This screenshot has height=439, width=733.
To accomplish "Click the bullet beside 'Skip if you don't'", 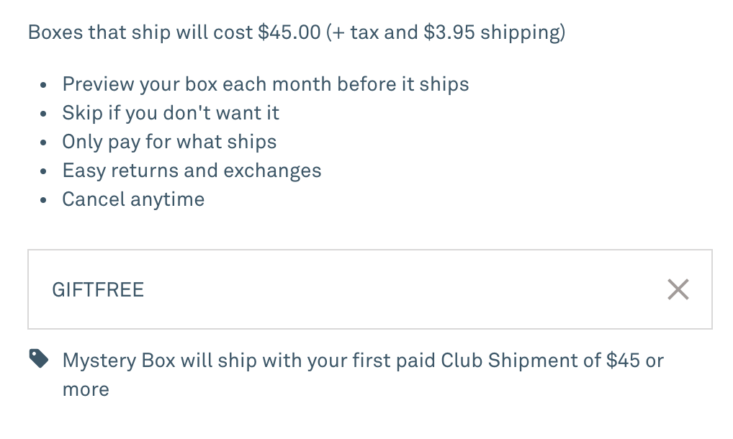I will tap(43, 114).
